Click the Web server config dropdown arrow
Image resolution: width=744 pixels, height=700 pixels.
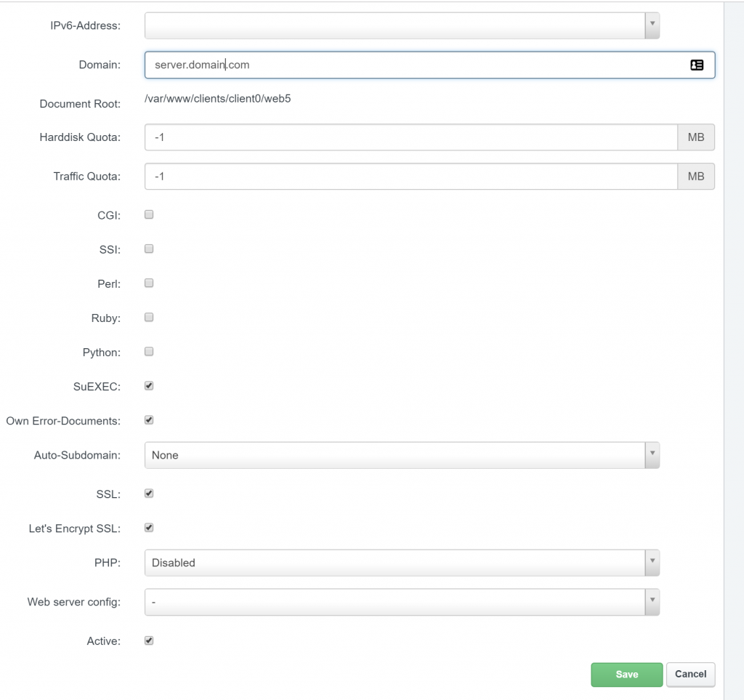[652, 602]
